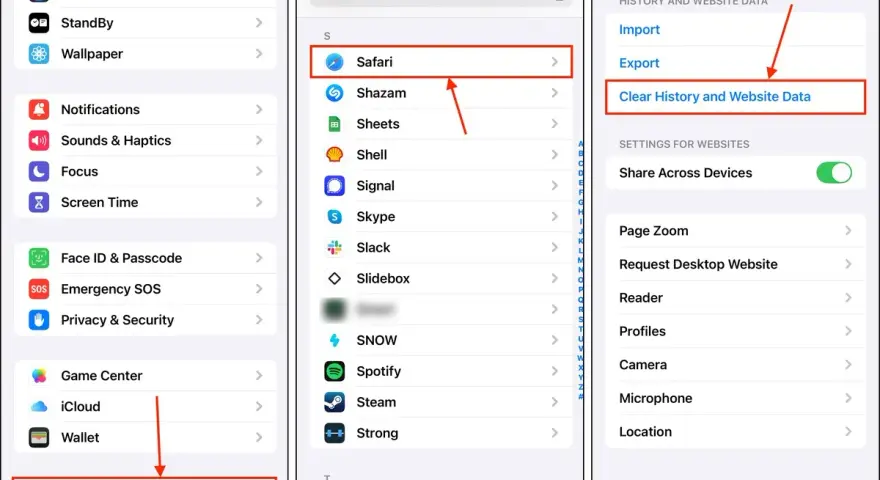Tap the iCloud cloud icon
This screenshot has width=880, height=480.
coord(39,406)
